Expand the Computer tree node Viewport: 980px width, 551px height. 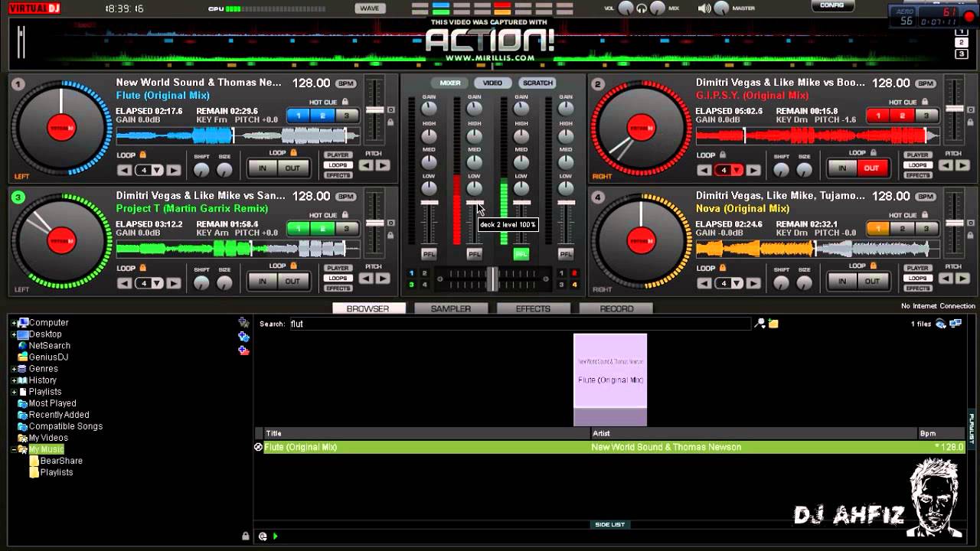[x=14, y=323]
